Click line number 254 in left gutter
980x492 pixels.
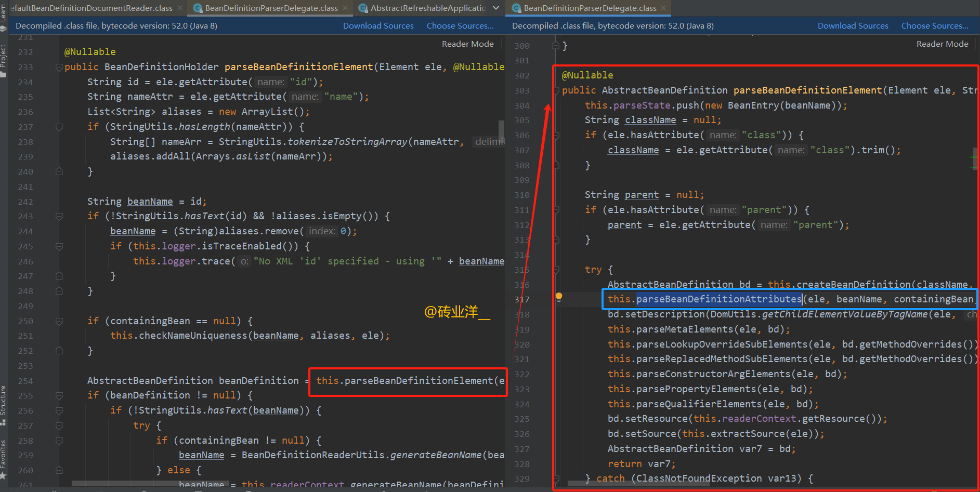tap(25, 381)
